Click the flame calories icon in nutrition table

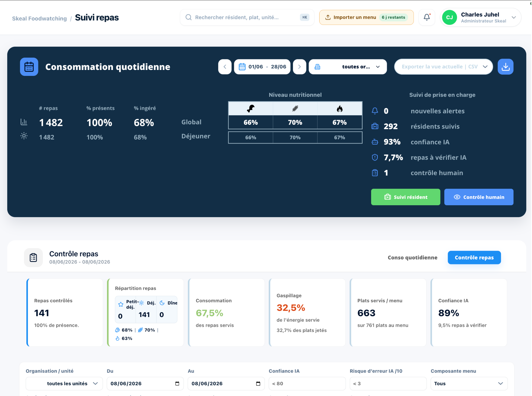(340, 109)
